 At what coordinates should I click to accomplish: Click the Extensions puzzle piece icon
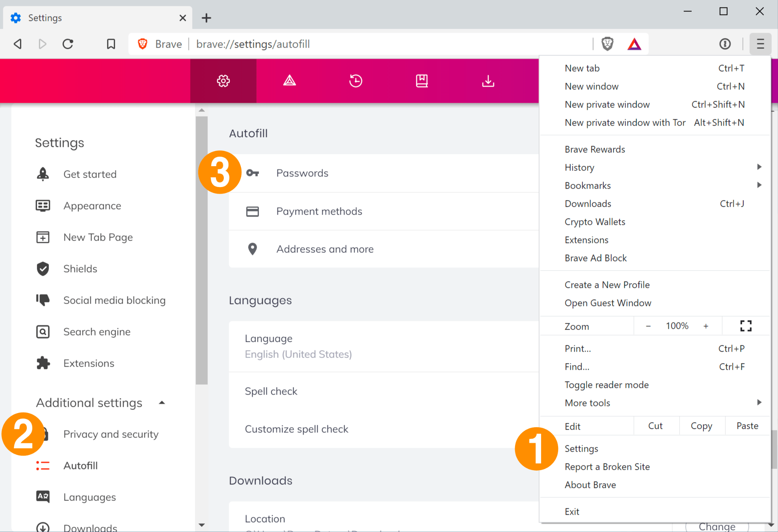44,363
